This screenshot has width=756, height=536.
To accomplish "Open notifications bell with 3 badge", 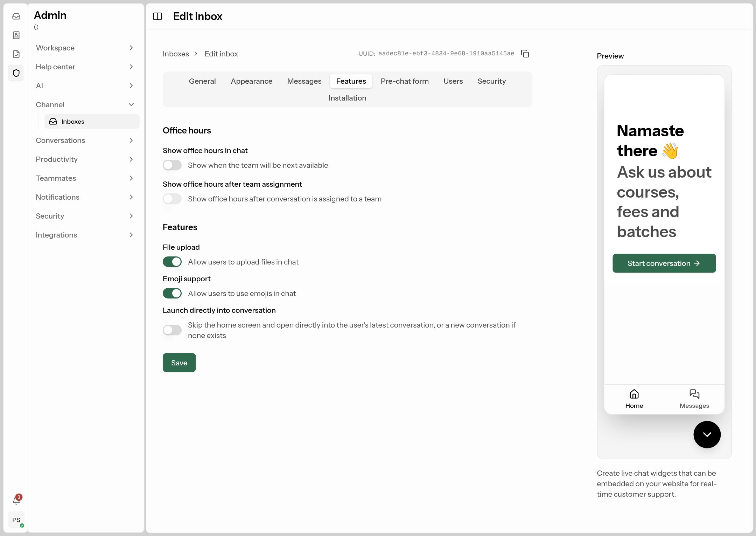I will (16, 500).
